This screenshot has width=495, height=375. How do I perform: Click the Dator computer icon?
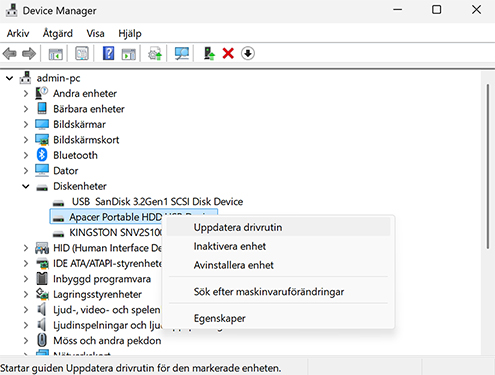coord(42,170)
